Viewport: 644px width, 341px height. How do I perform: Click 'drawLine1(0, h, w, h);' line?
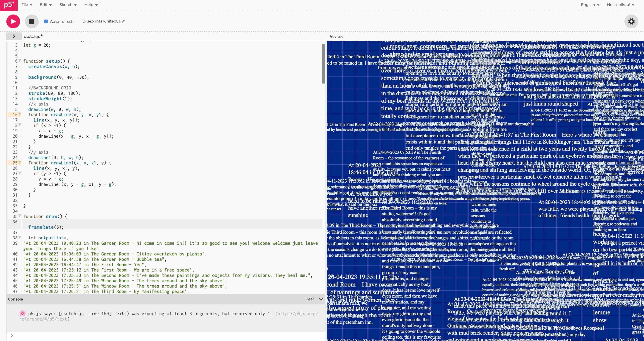(x=56, y=158)
